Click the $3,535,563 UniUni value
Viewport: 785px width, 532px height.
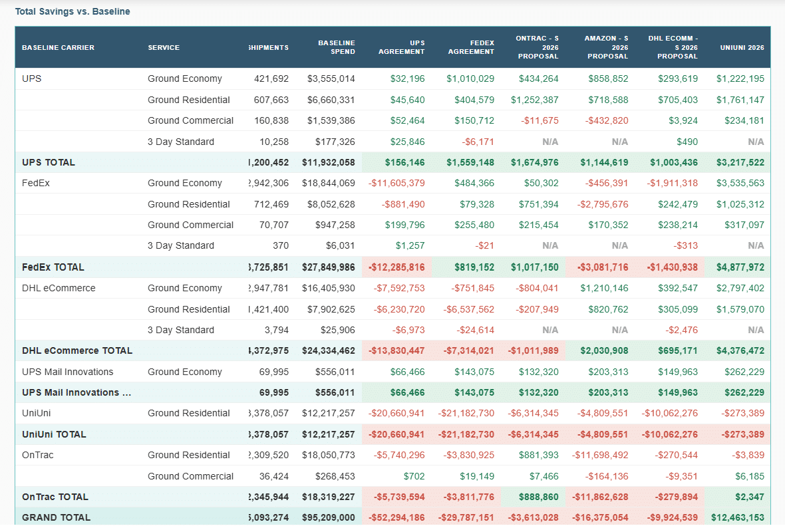pyautogui.click(x=740, y=183)
